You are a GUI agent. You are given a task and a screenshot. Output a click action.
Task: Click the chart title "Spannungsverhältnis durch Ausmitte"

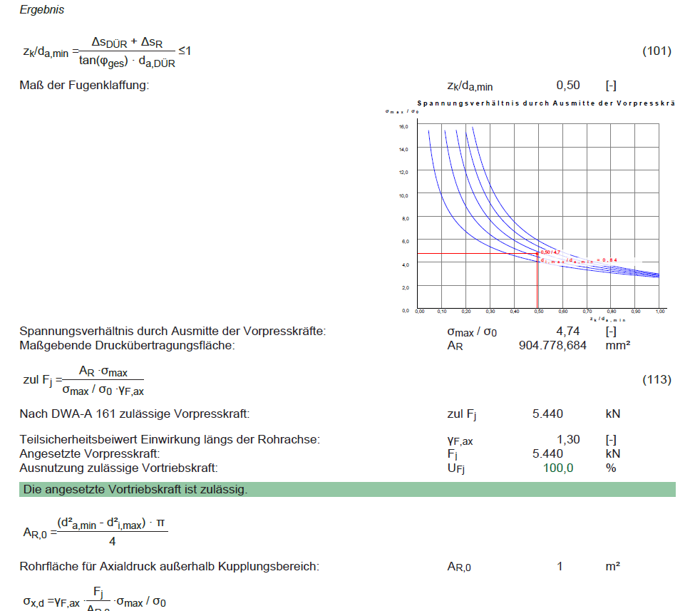545,104
